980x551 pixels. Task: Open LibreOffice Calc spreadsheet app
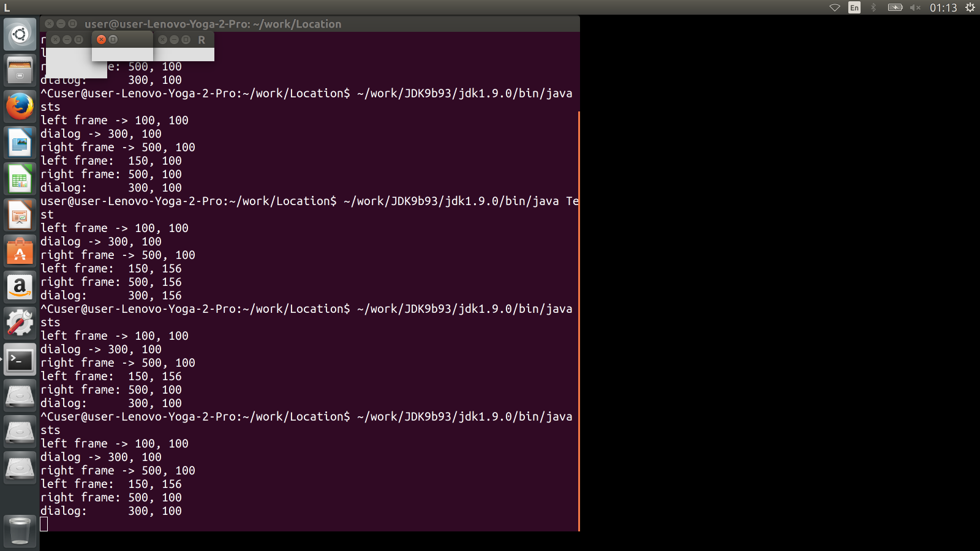tap(20, 179)
